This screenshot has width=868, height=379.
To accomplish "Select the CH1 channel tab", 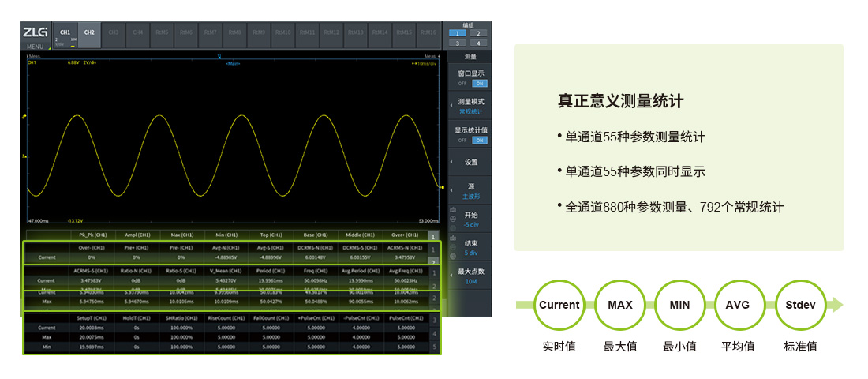I will [x=65, y=36].
